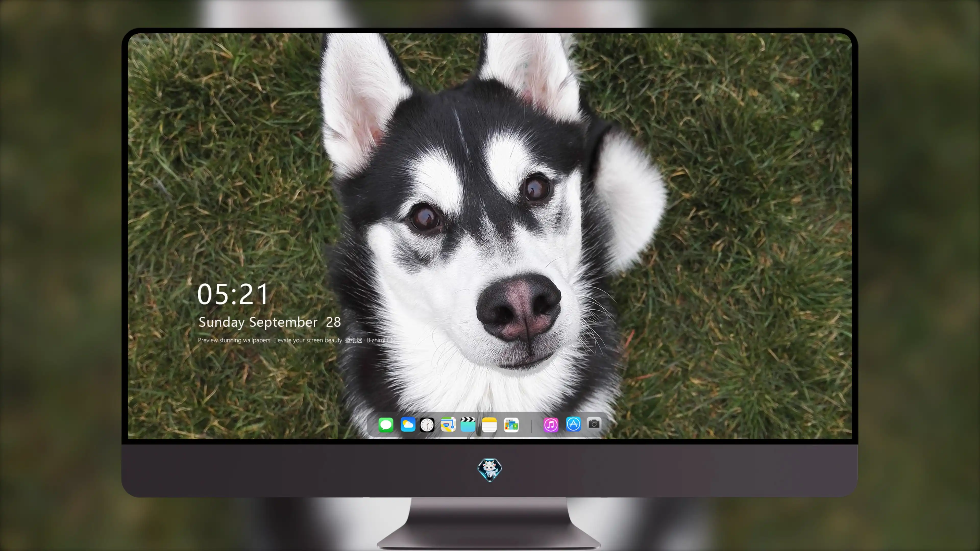Select the Sunday September date text
This screenshot has width=980, height=551.
pyautogui.click(x=258, y=322)
